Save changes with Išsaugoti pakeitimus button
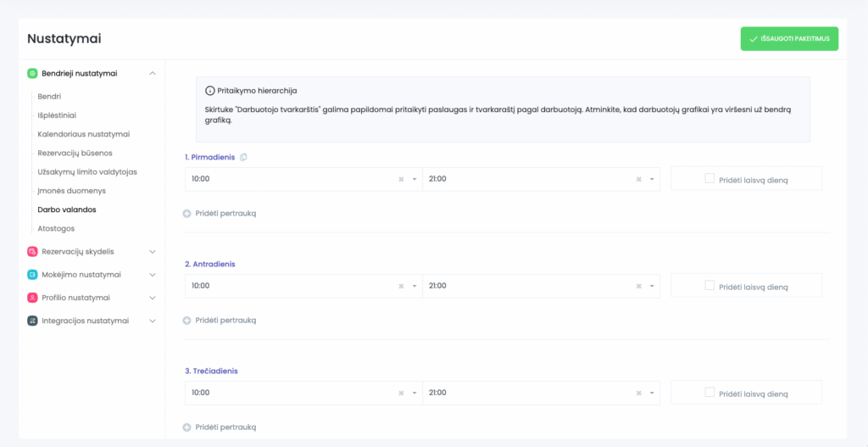Screen dimensions: 868x447 click(788, 39)
